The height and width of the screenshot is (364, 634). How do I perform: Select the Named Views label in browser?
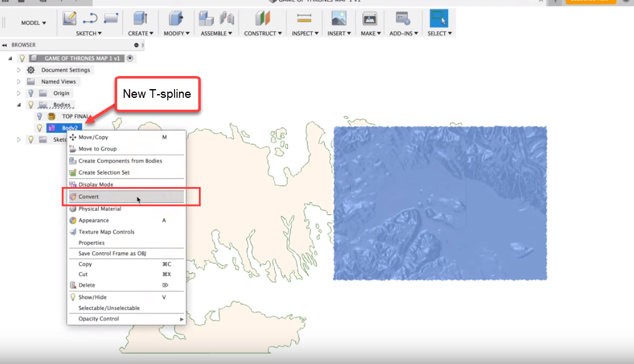59,82
